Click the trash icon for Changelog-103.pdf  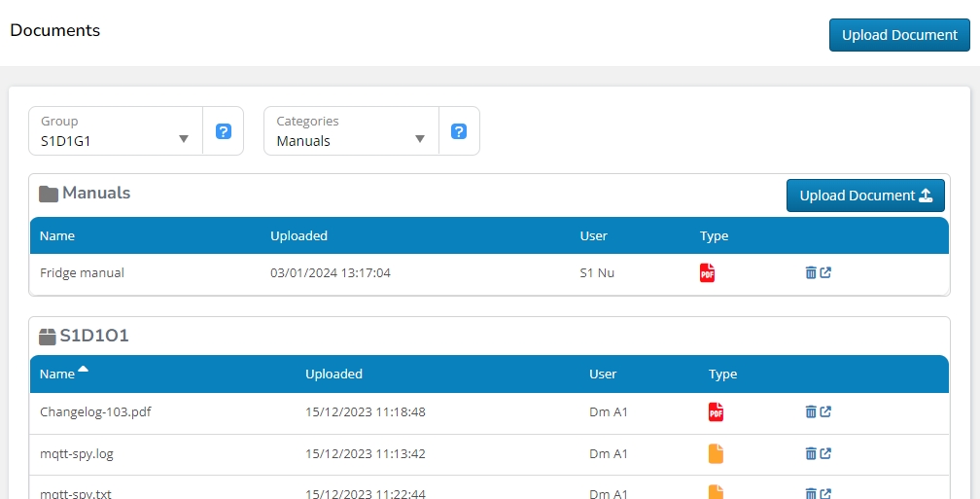pyautogui.click(x=811, y=412)
